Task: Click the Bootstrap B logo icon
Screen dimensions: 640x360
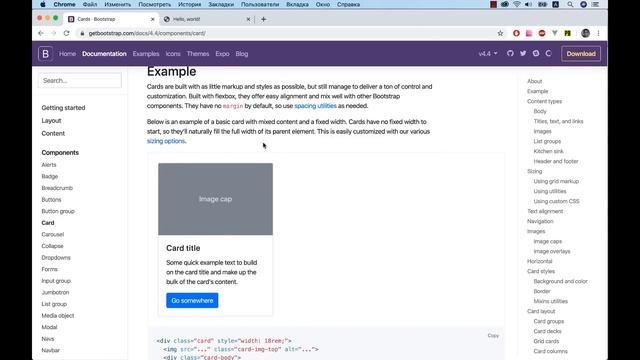Action: [45, 53]
